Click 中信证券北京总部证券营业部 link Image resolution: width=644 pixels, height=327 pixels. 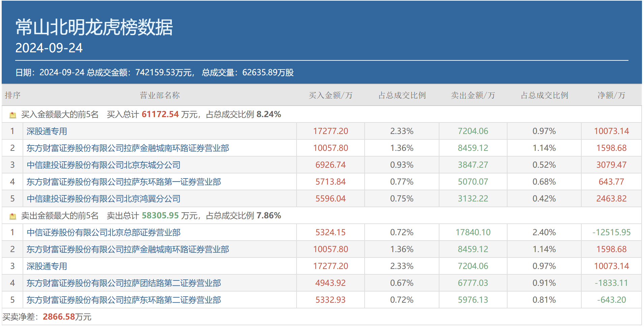[x=103, y=233]
